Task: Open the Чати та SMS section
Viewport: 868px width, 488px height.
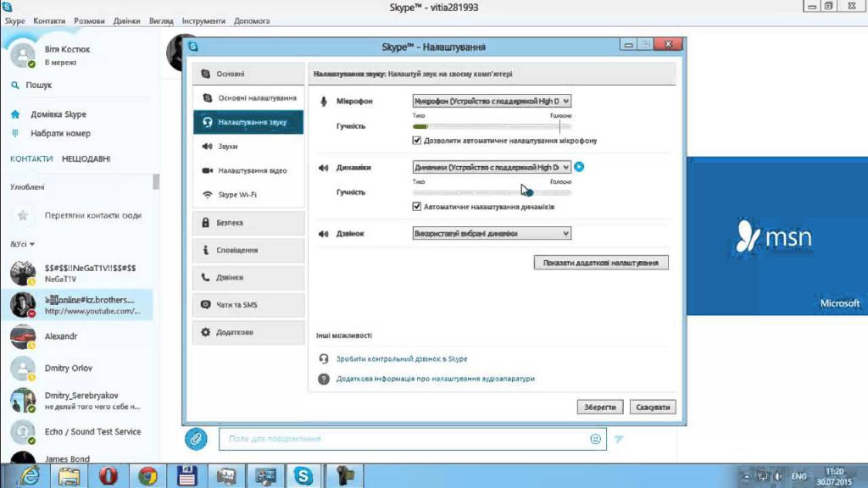Action: click(248, 305)
